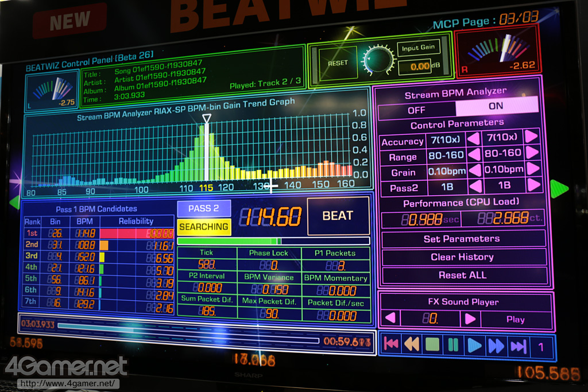
Task: Select the previous FX sound
Action: coord(390,318)
